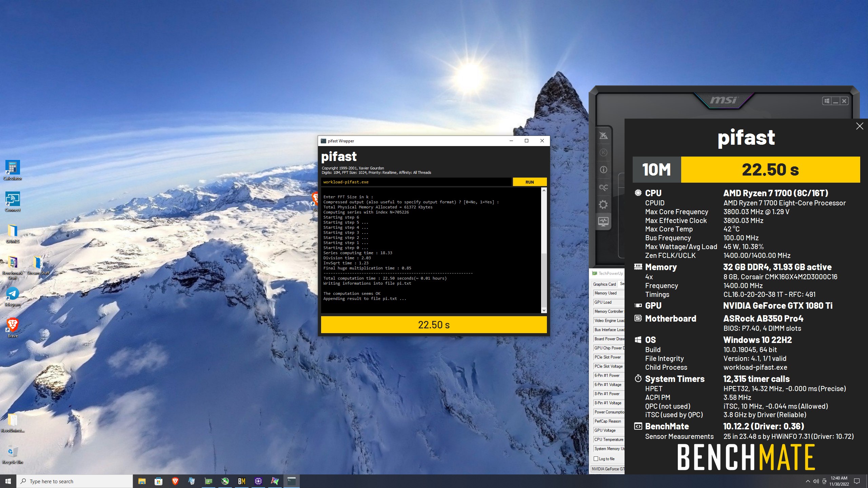The width and height of the screenshot is (868, 488).
Task: Switch to GPU-Z graphics card icon in taskbar
Action: tap(208, 481)
